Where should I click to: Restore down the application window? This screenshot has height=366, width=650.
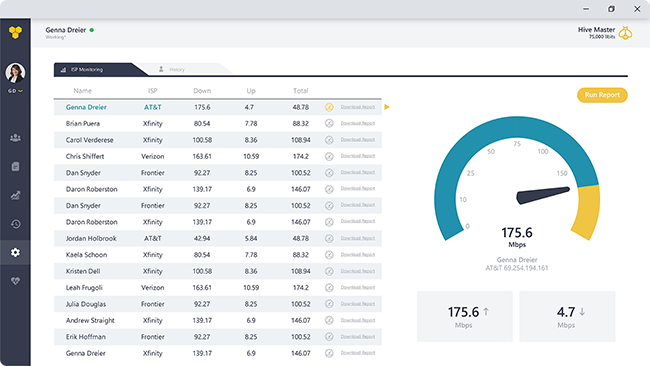[611, 9]
